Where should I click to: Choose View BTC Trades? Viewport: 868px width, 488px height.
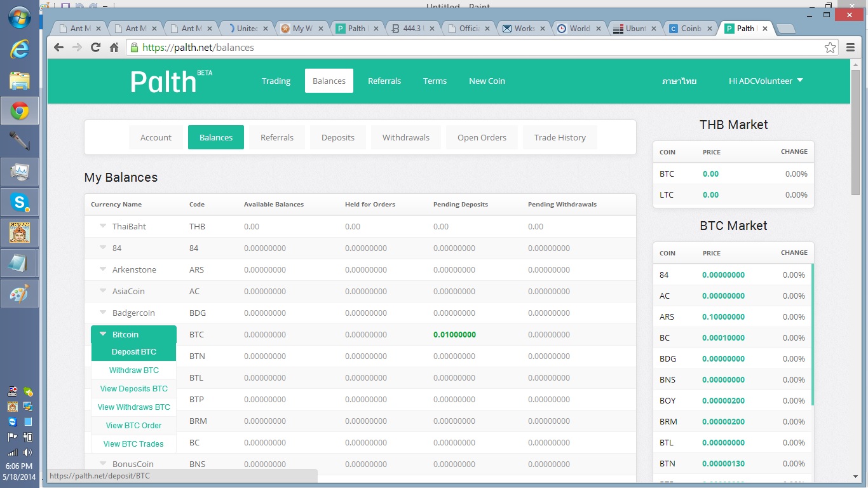pyautogui.click(x=133, y=444)
